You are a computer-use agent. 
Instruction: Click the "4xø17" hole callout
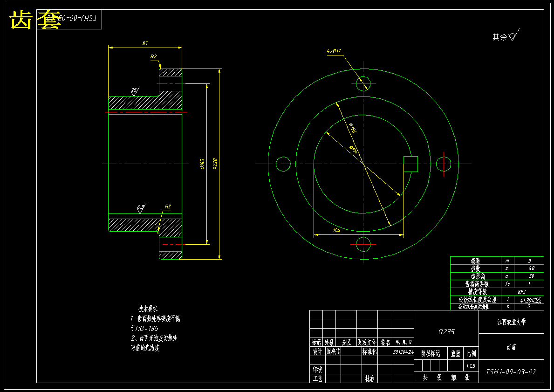click(334, 51)
